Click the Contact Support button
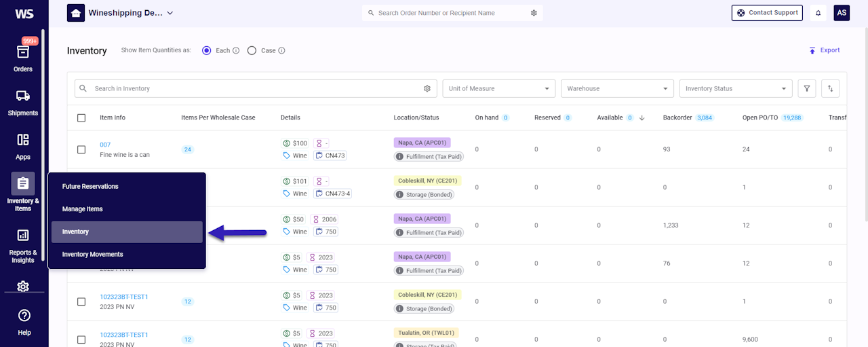Viewport: 868px width, 347px height. point(767,13)
